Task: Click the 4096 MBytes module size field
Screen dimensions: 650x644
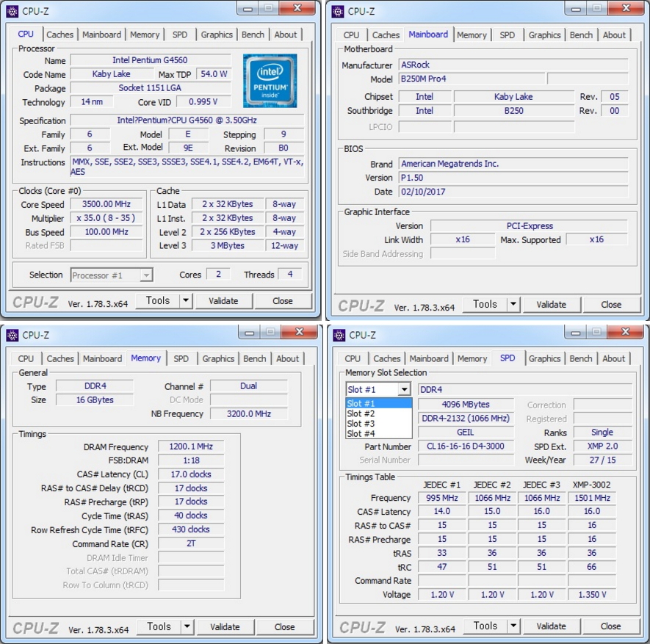Action: pyautogui.click(x=466, y=405)
